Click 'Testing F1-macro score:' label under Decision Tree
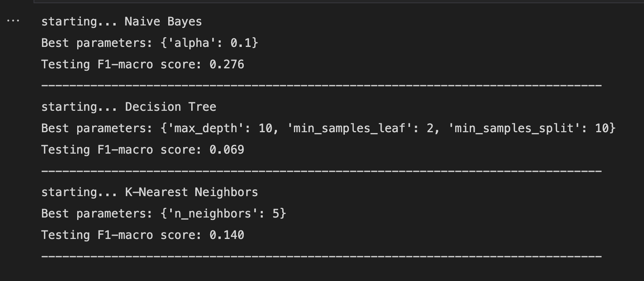644x281 pixels. click(122, 150)
